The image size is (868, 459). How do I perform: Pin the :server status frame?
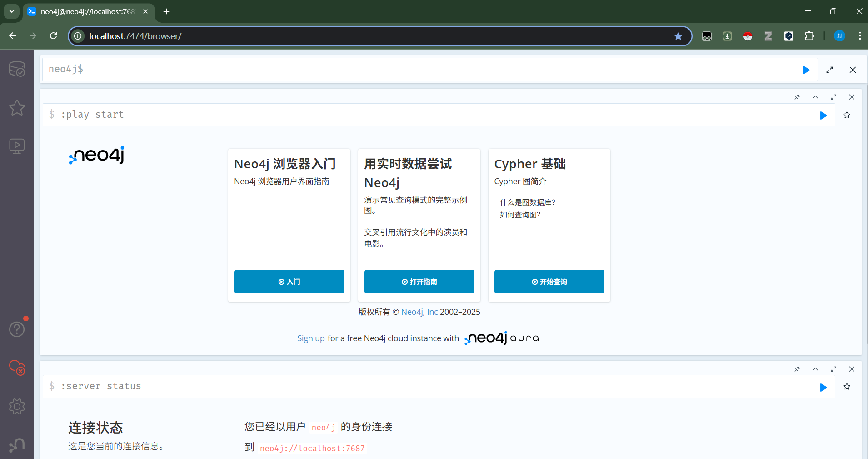(x=797, y=369)
